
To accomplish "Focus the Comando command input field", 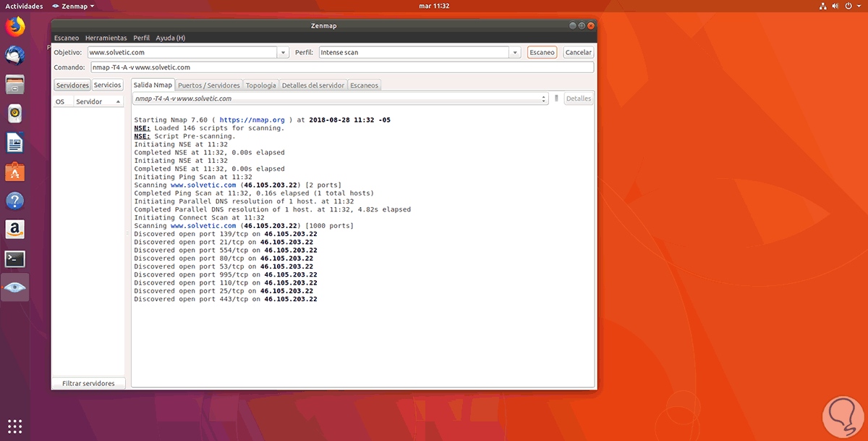I will point(341,67).
